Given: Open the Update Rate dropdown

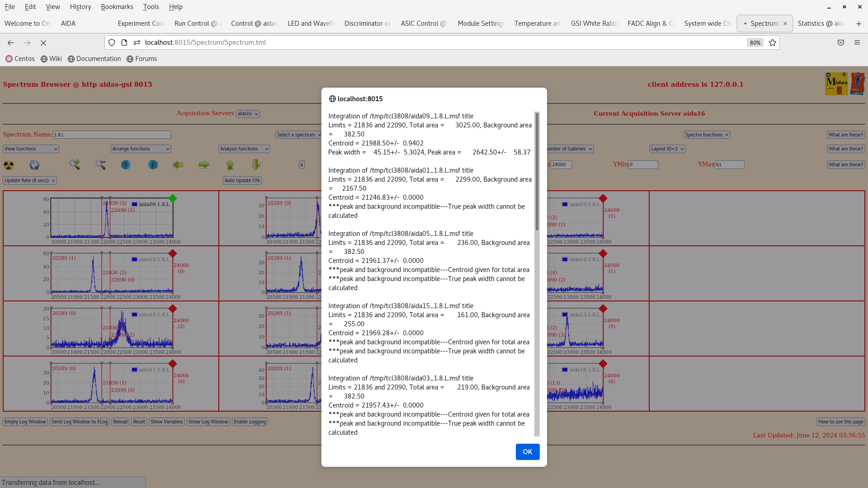Looking at the screenshot, I should 30,180.
